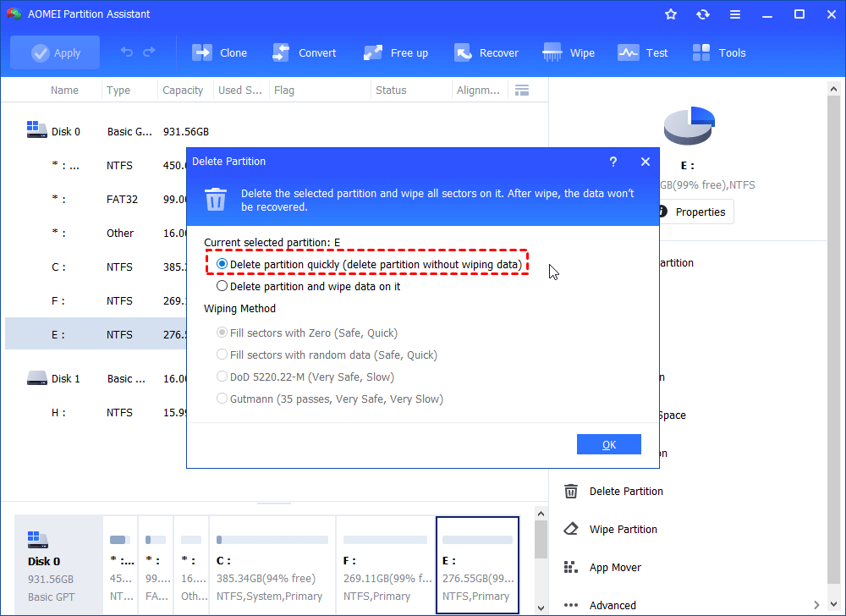Choose Gutmann 35 passes method
The width and height of the screenshot is (846, 616).
pos(330,399)
